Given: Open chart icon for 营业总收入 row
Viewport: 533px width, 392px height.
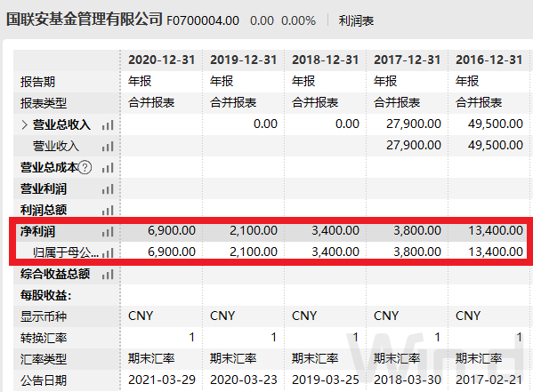Looking at the screenshot, I should tap(108, 125).
